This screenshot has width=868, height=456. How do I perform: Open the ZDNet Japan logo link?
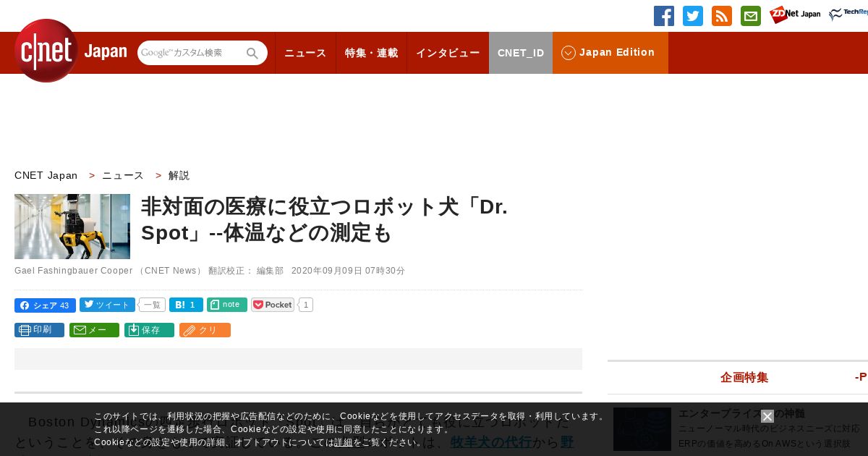click(795, 14)
